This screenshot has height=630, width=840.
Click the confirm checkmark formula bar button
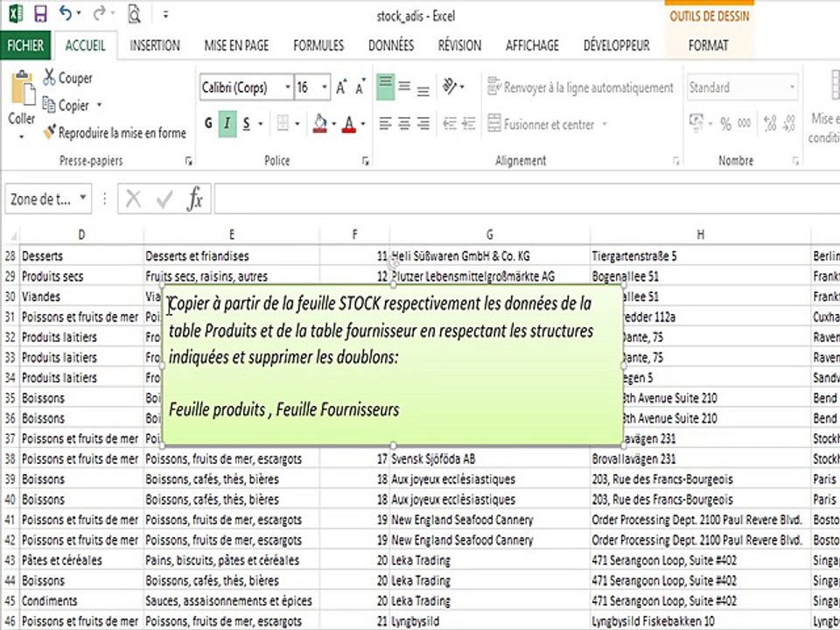pyautogui.click(x=164, y=199)
